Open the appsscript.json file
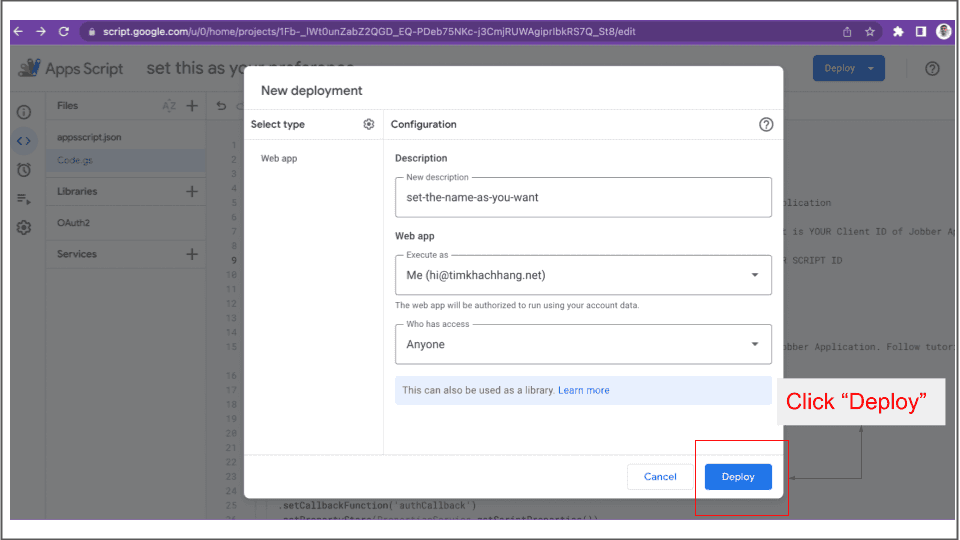Image resolution: width=960 pixels, height=540 pixels. coord(89,137)
